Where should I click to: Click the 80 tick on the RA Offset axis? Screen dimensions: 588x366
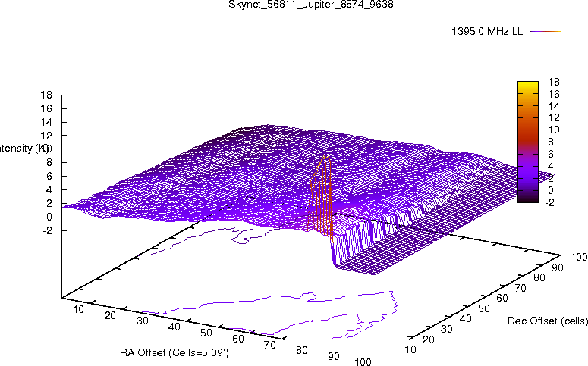(302, 350)
